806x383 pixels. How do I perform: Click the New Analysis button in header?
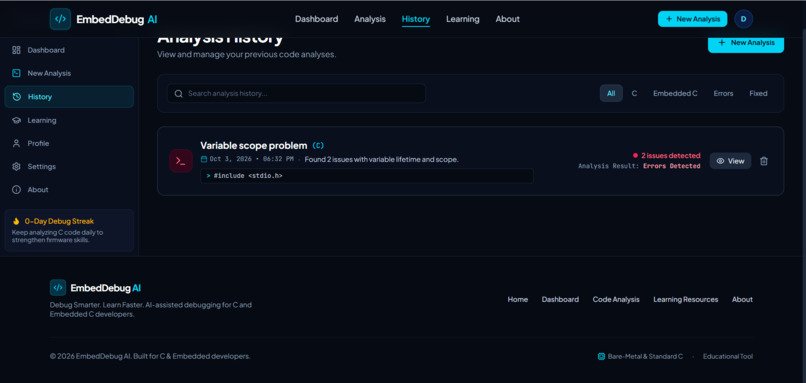[x=692, y=19]
